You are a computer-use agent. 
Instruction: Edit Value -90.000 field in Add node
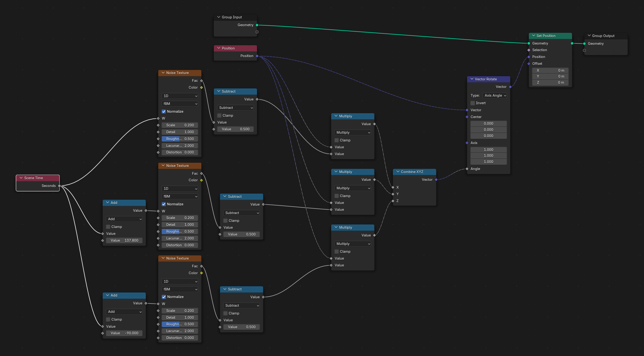[x=124, y=333]
